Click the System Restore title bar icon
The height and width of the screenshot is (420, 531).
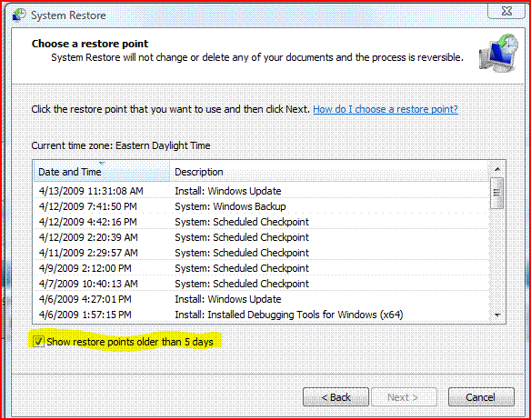[x=19, y=15]
